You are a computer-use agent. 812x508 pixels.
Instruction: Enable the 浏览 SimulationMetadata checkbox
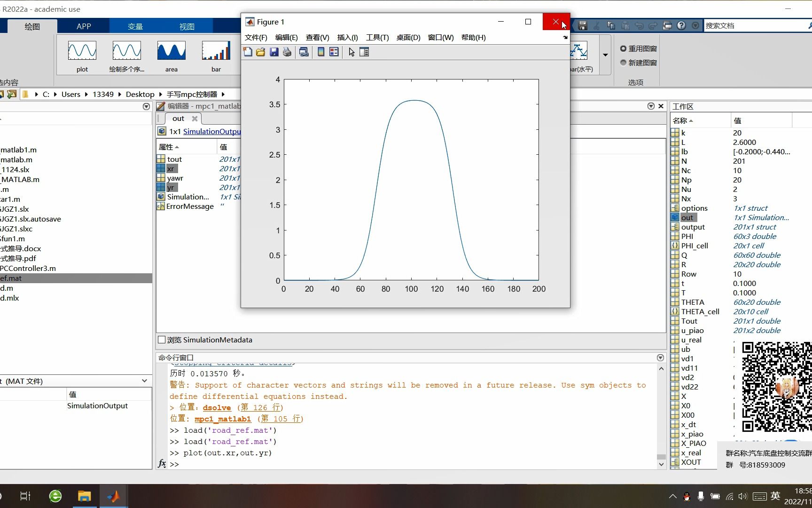tap(162, 340)
